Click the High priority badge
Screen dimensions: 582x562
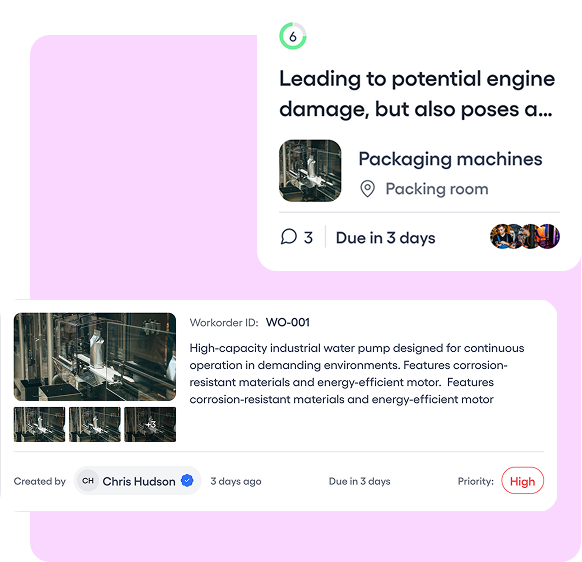[x=523, y=481]
